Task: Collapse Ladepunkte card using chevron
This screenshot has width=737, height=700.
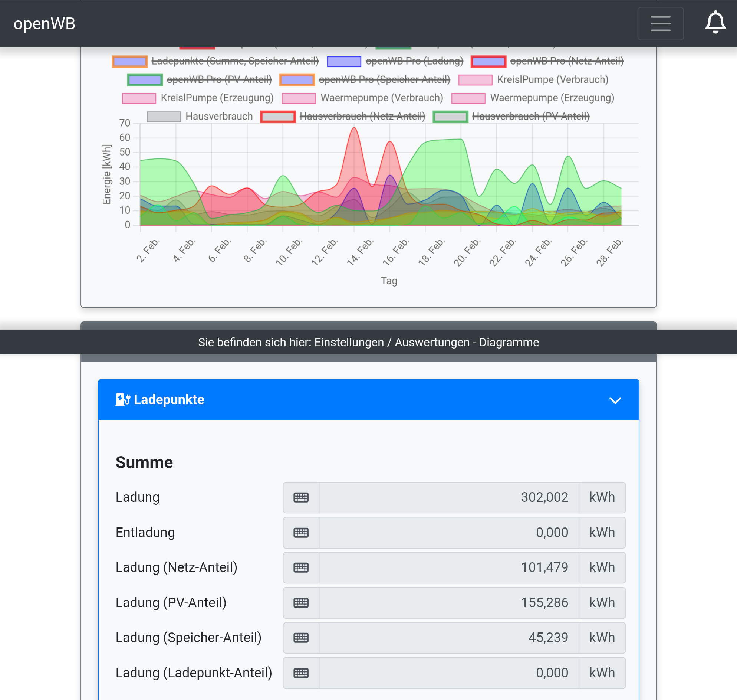Action: tap(615, 400)
